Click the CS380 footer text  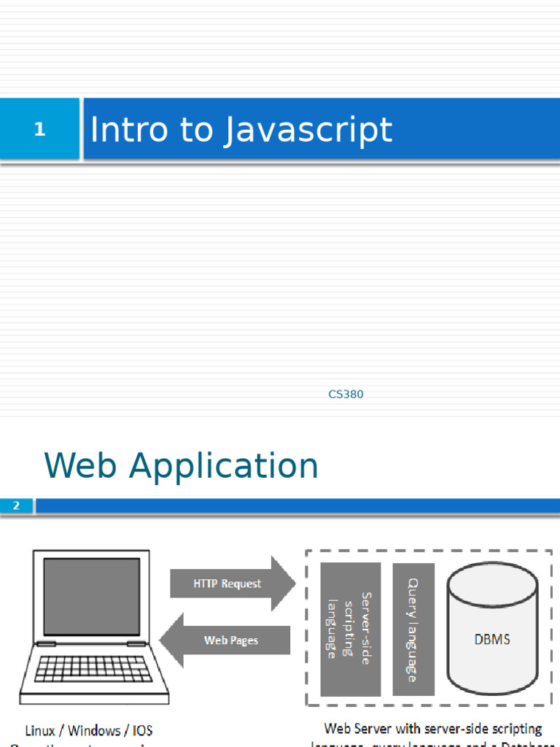pos(346,395)
